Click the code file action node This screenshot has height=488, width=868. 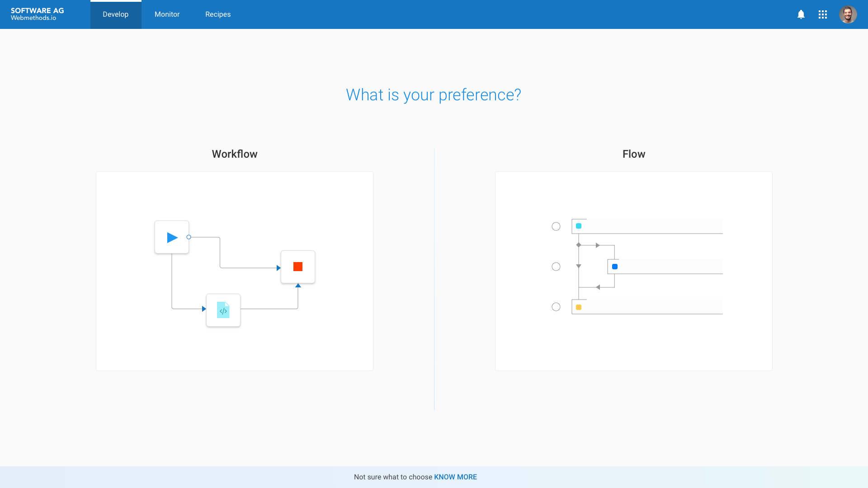(x=223, y=310)
